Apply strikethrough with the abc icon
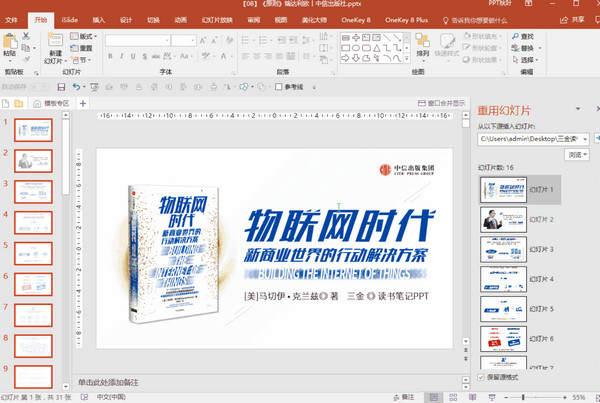The width and height of the screenshot is (600, 403). click(x=156, y=56)
